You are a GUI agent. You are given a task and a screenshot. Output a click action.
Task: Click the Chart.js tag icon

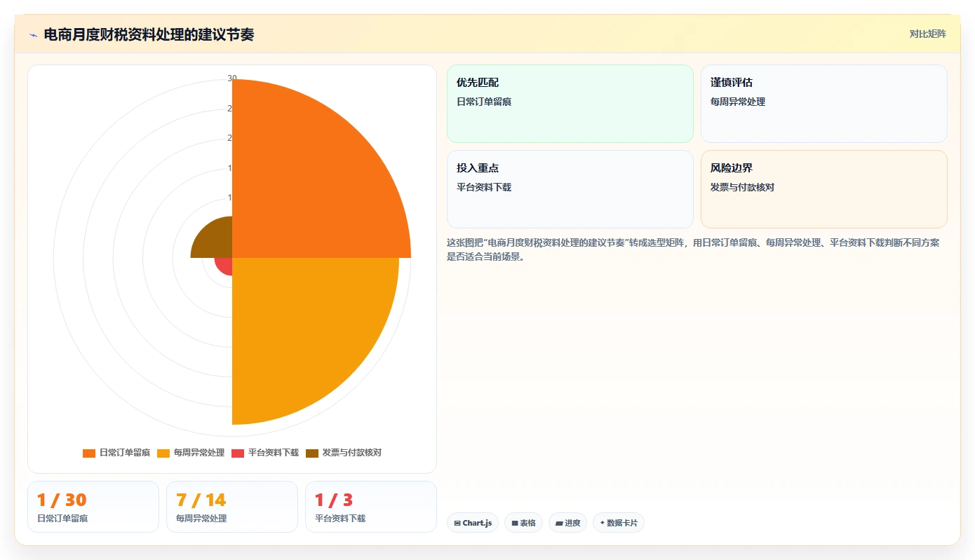457,524
